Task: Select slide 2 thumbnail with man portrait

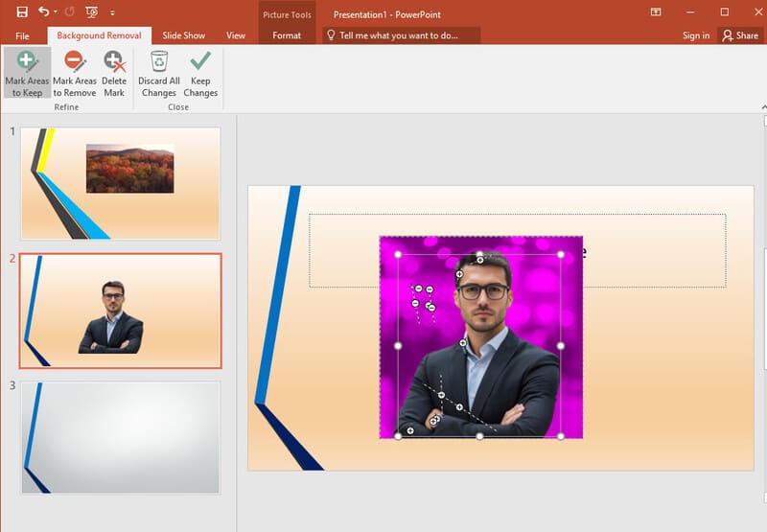Action: tap(121, 311)
